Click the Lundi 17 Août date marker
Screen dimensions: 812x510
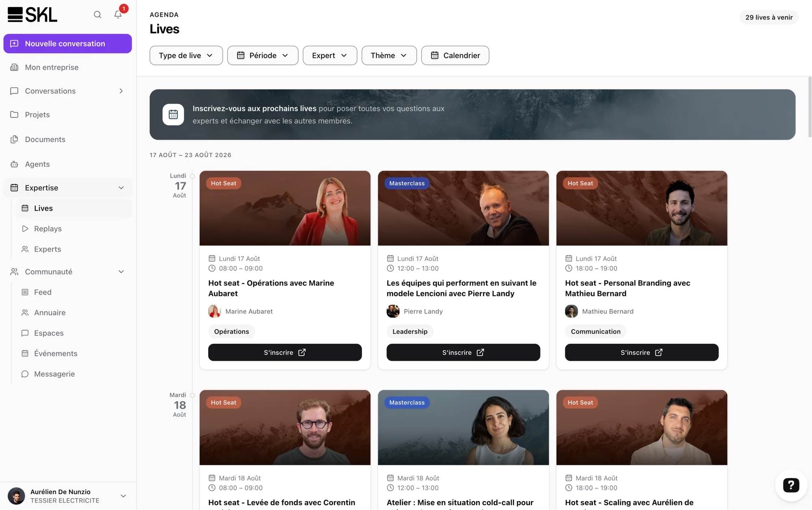click(178, 186)
